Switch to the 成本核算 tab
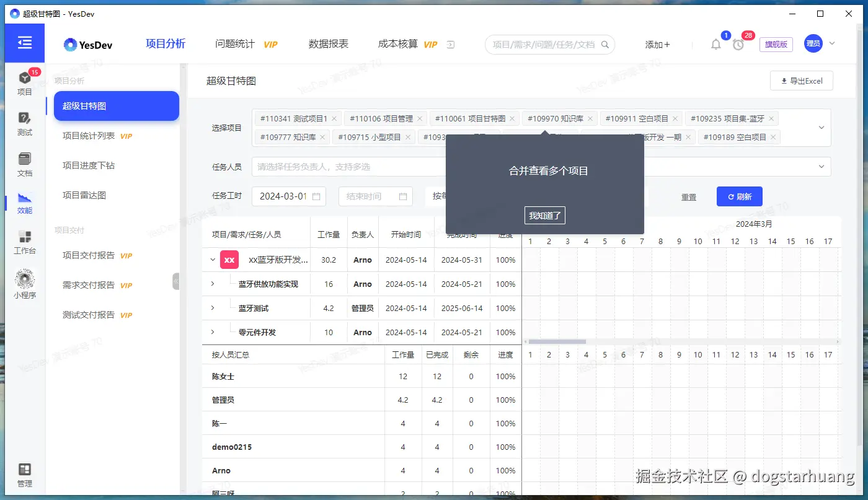 [398, 44]
